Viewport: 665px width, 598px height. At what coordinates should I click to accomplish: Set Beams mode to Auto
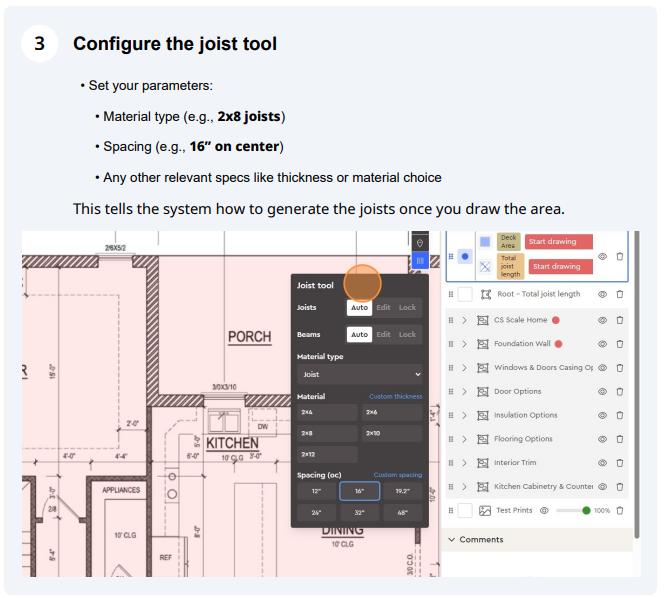pos(359,335)
